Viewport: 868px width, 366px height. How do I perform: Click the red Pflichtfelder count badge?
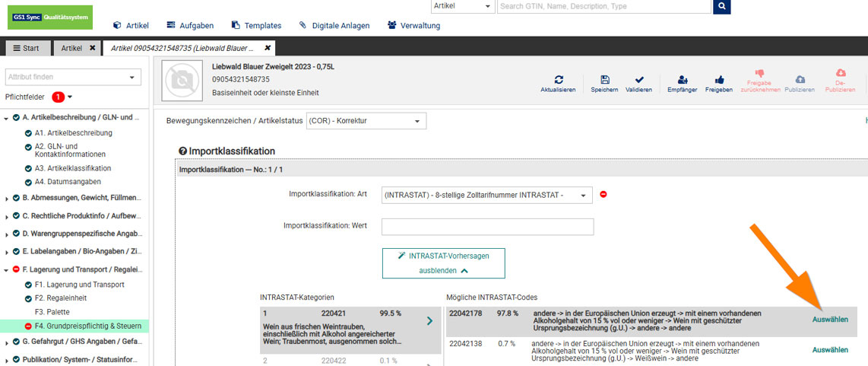pos(58,97)
